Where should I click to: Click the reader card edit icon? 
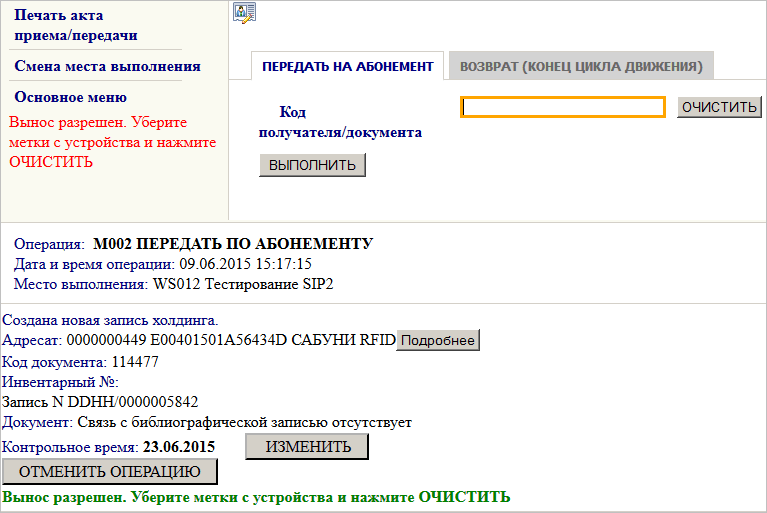pyautogui.click(x=244, y=12)
